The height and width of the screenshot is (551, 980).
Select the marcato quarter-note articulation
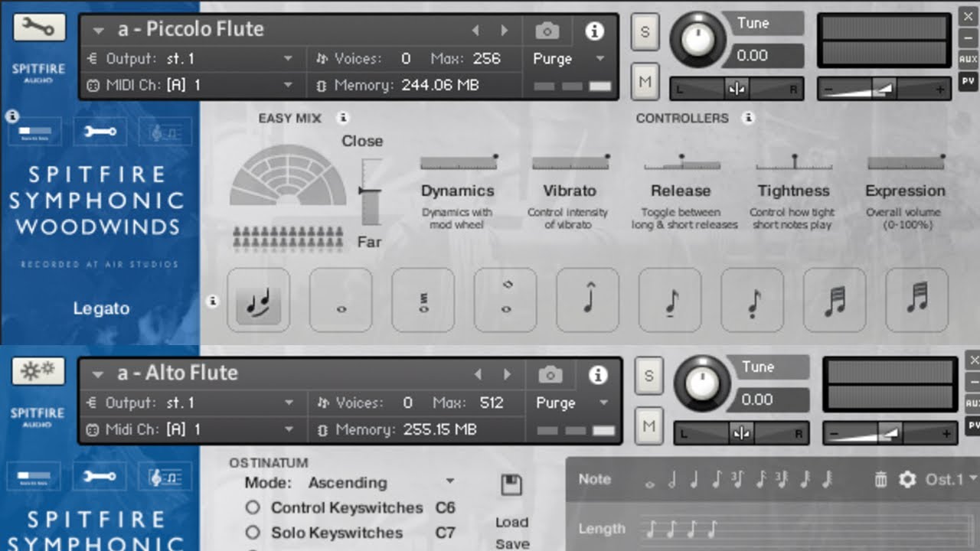[588, 300]
